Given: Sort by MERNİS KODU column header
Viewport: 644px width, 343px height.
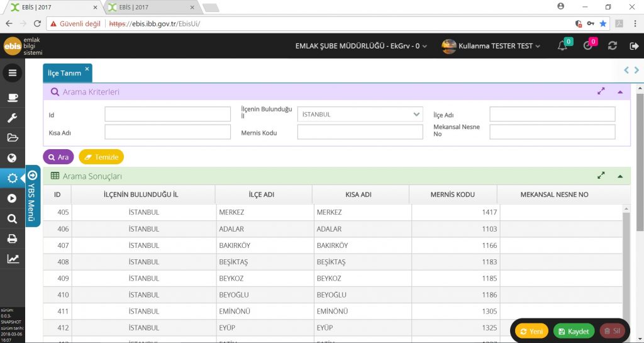Looking at the screenshot, I should click(453, 194).
